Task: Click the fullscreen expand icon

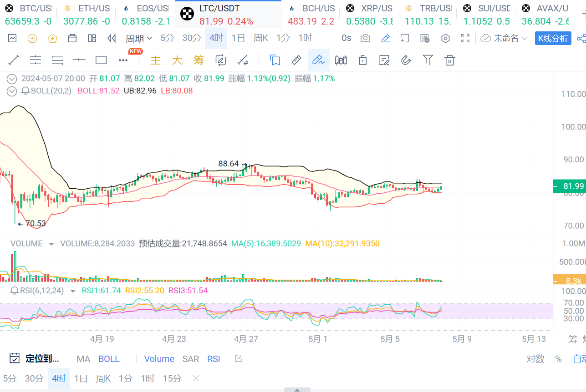Action: [465, 38]
